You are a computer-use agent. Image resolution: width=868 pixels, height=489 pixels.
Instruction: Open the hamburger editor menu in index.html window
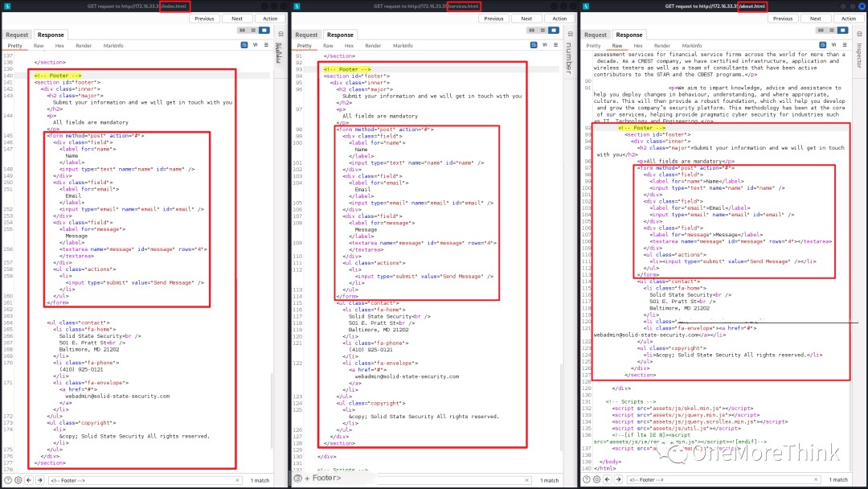tap(266, 45)
